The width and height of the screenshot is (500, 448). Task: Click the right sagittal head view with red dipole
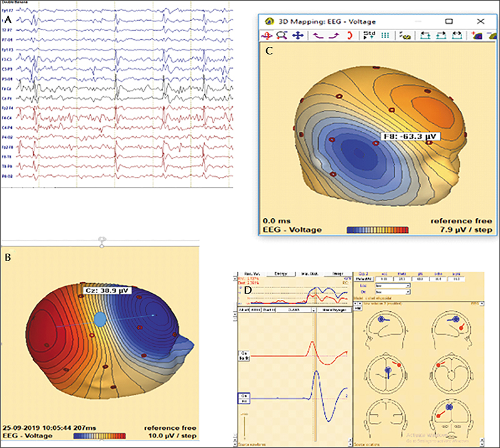coord(451,329)
